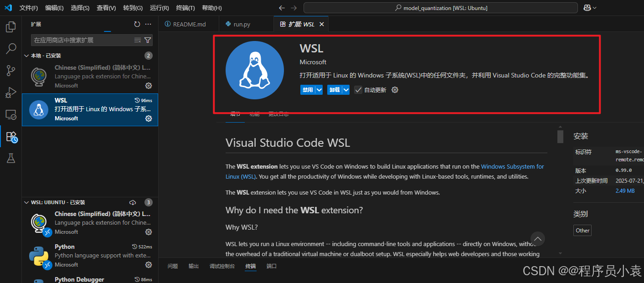Open the 转到(G) menu

tap(133, 8)
